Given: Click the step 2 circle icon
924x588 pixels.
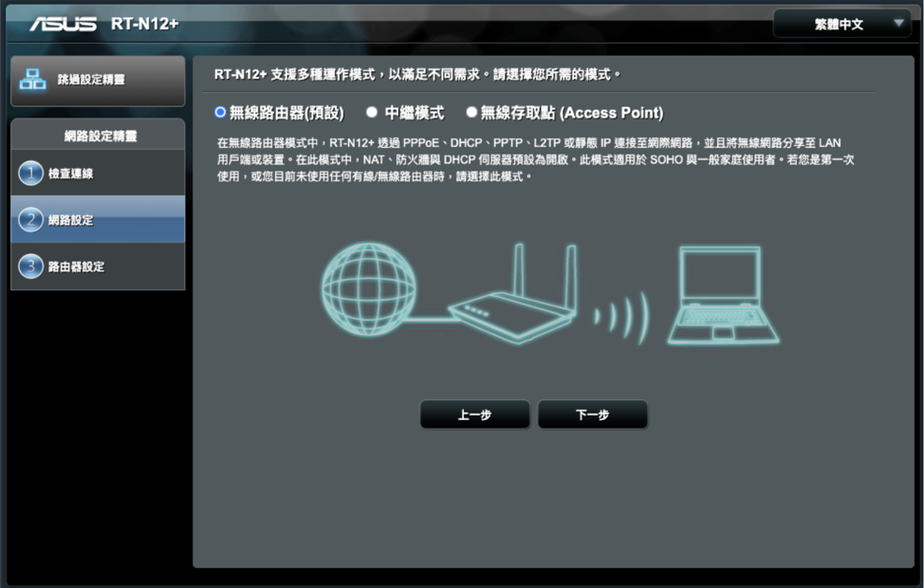Looking at the screenshot, I should click(30, 219).
